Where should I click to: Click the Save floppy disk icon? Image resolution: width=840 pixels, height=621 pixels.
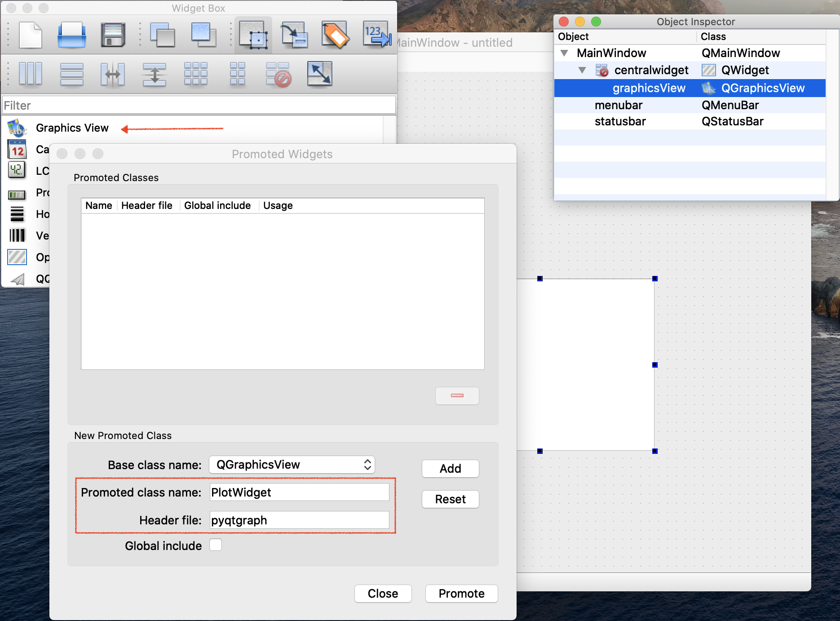(113, 35)
